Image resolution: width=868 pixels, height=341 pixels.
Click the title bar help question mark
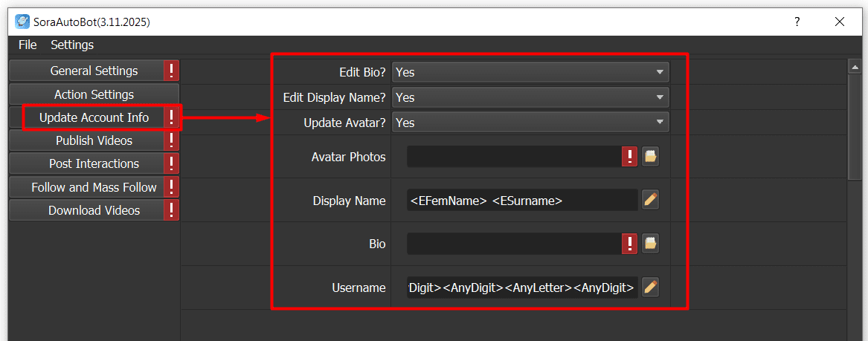point(797,22)
